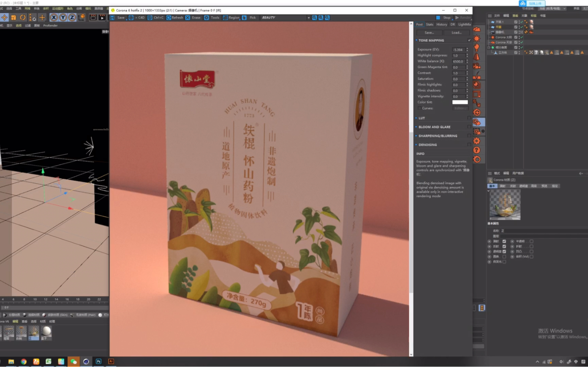Image resolution: width=588 pixels, height=367 pixels.
Task: Collapse the 细分曲面 object tree node
Action: pyautogui.click(x=489, y=48)
